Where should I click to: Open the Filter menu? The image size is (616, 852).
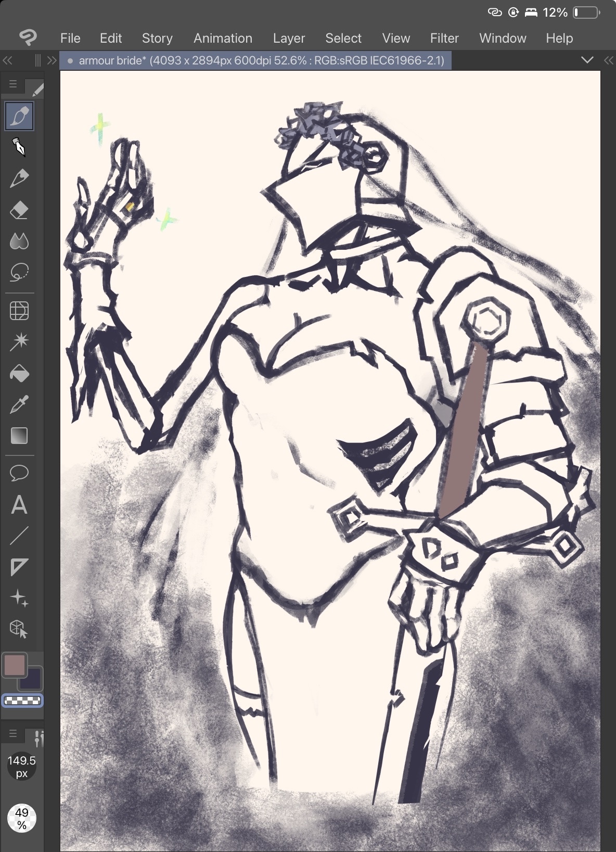pyautogui.click(x=444, y=39)
